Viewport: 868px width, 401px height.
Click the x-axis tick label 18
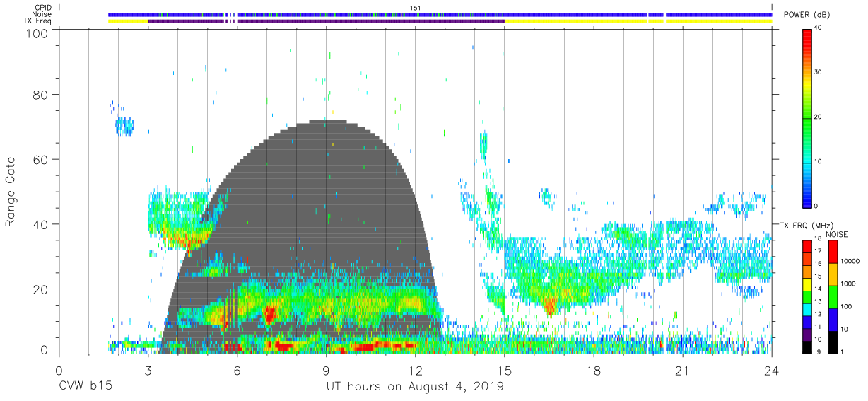tap(593, 370)
